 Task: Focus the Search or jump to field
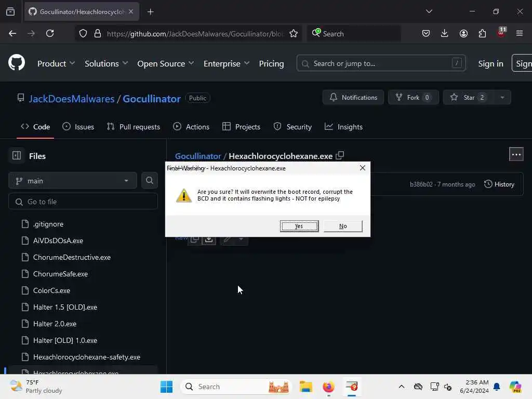pyautogui.click(x=381, y=63)
